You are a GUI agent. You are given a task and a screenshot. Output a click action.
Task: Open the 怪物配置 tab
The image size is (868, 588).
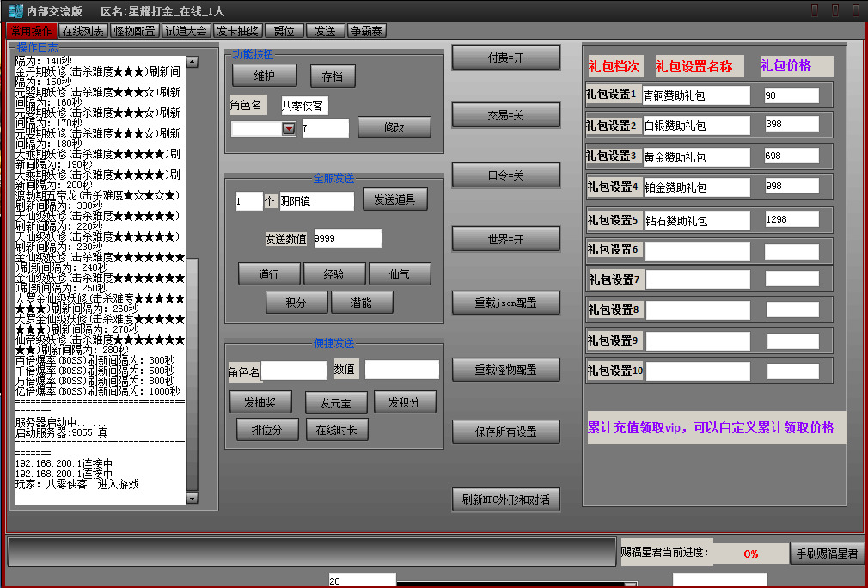click(135, 31)
